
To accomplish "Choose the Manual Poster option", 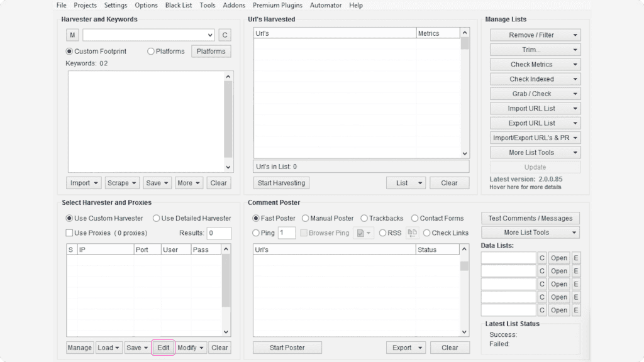I will pos(306,218).
